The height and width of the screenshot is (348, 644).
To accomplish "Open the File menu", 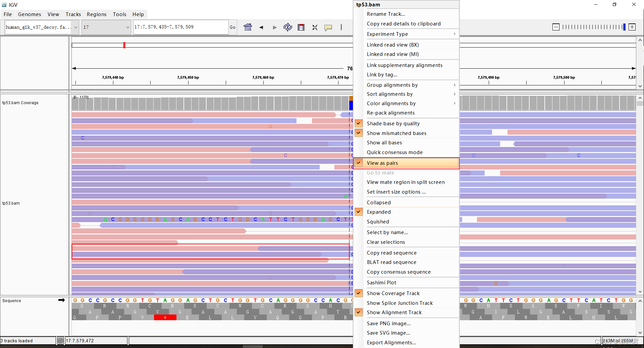I will pos(8,14).
